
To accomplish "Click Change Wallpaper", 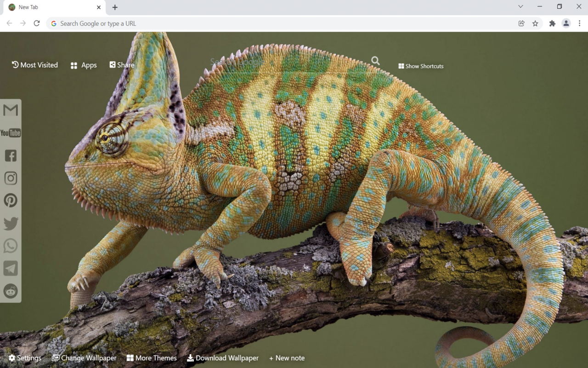I will (x=84, y=358).
